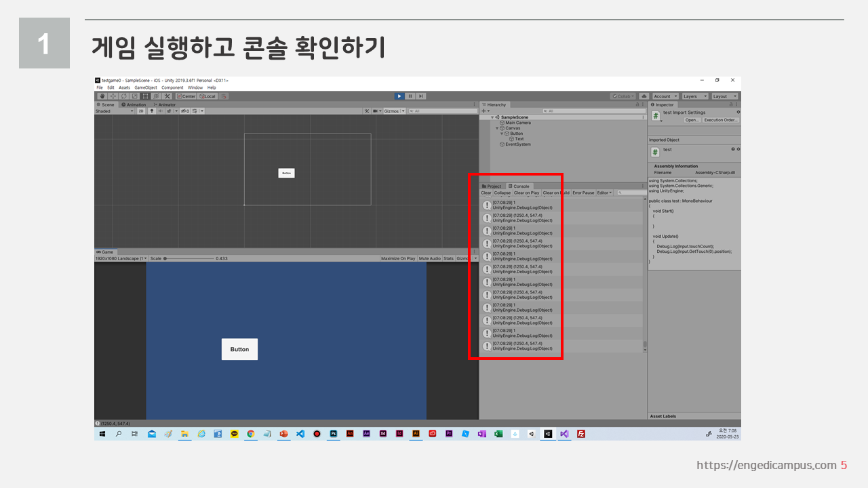Switch to the Project tab
868x488 pixels.
tap(492, 186)
